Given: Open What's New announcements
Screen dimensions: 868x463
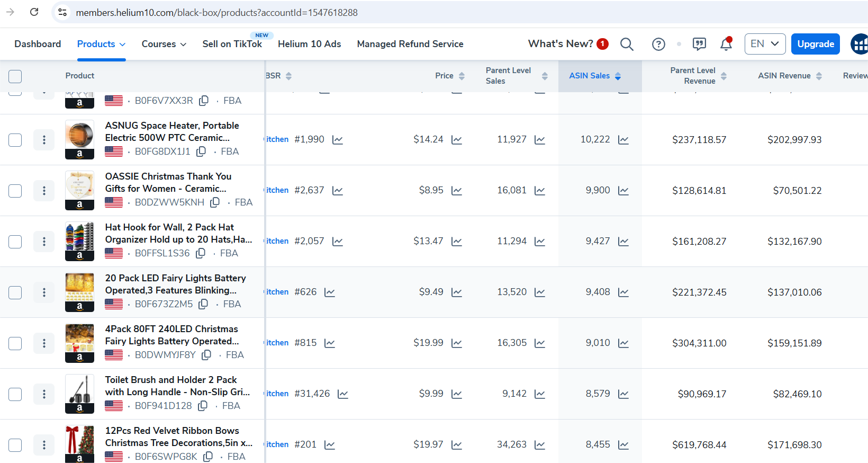Looking at the screenshot, I should (x=568, y=44).
